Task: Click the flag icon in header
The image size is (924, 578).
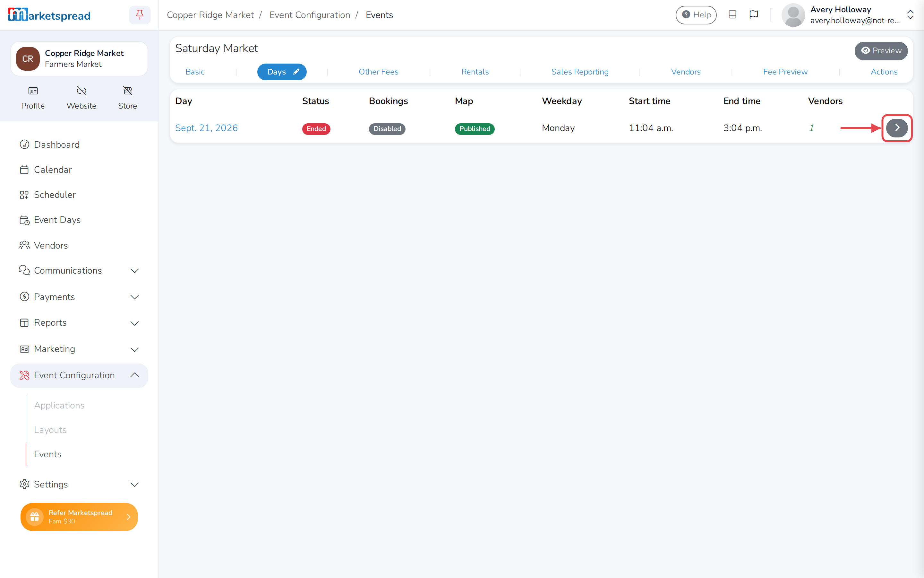Action: (754, 14)
